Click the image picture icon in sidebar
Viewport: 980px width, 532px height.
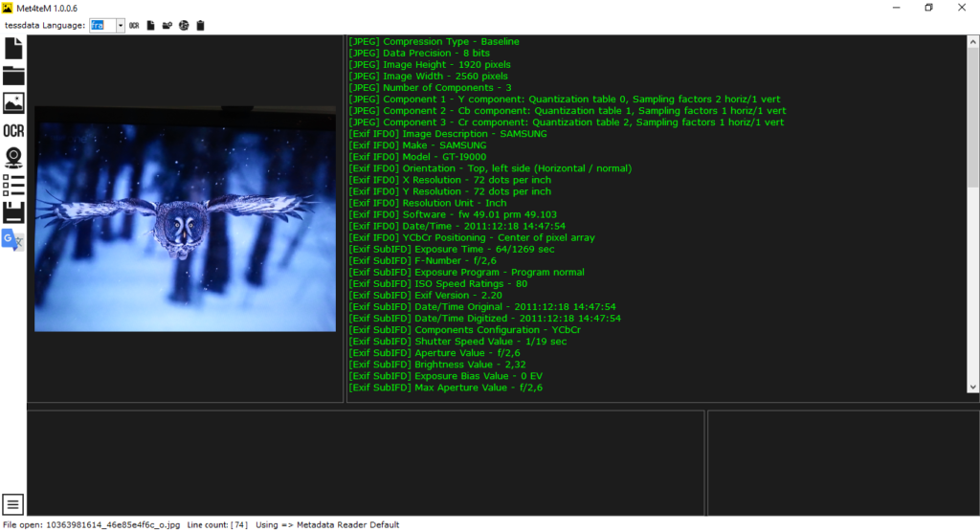coord(13,102)
